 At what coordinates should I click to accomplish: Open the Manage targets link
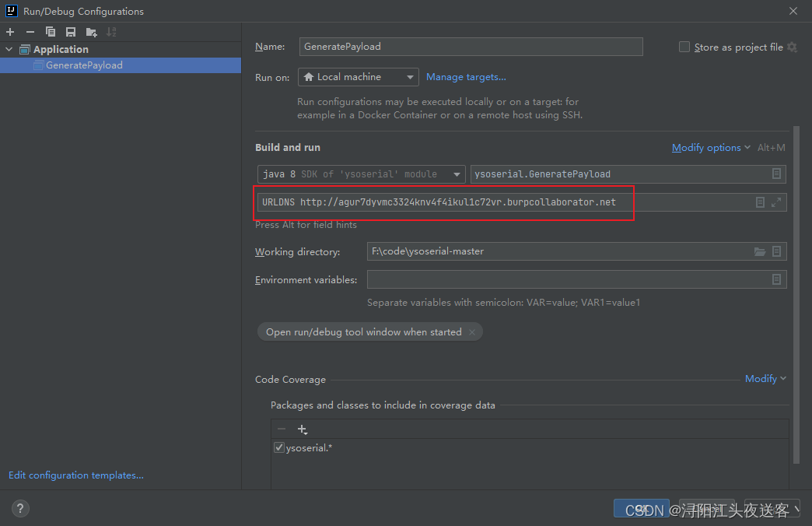pyautogui.click(x=466, y=77)
